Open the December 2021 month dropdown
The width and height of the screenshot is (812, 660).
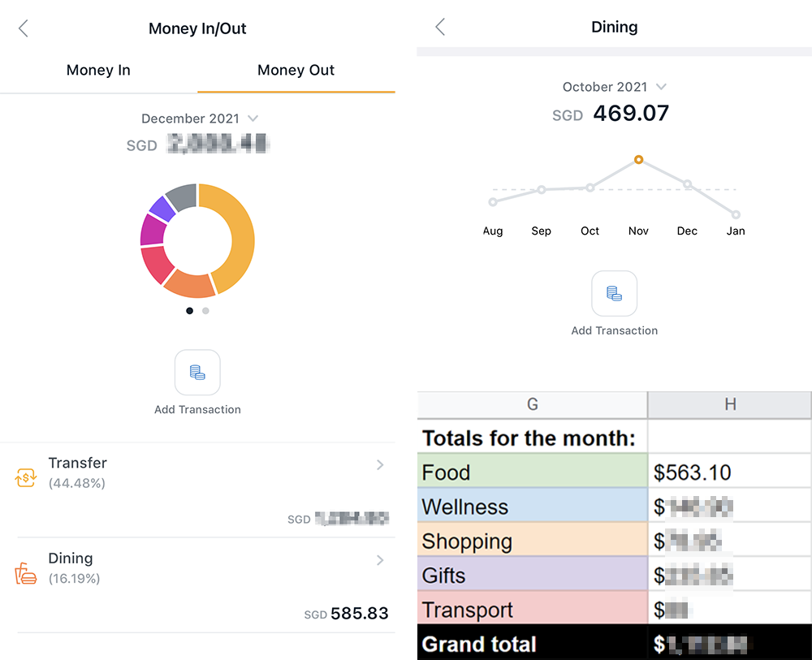[x=199, y=119]
